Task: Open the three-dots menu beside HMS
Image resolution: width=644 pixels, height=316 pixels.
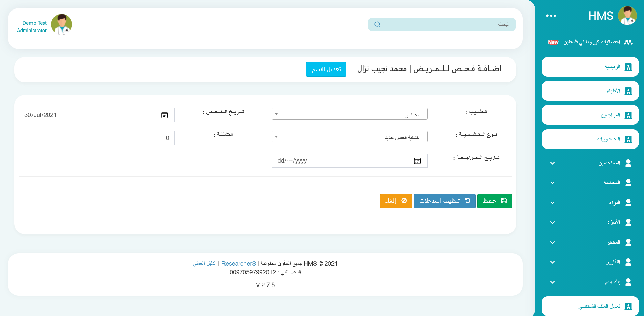Action: click(551, 16)
